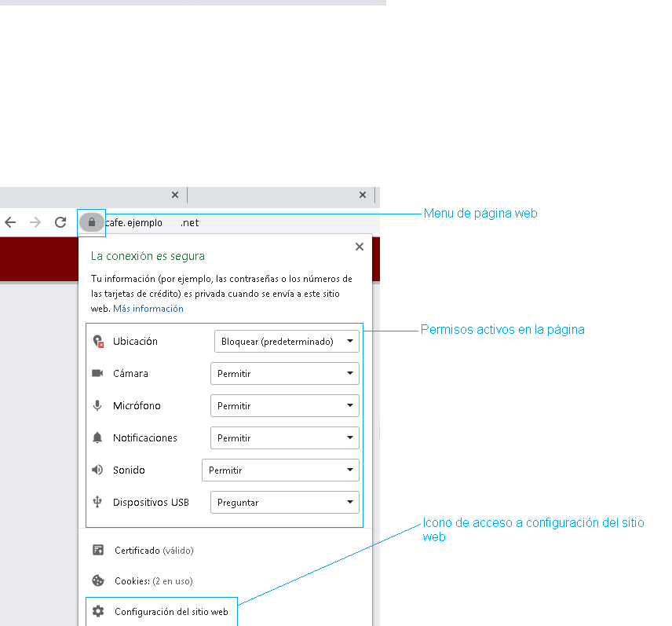The height and width of the screenshot is (626, 672).
Task: Close the second browser tab
Action: [363, 195]
